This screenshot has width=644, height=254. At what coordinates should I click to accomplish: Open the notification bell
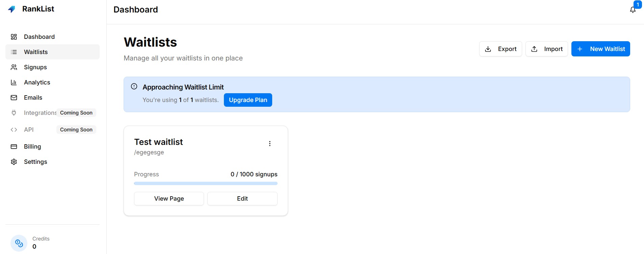coord(632,9)
